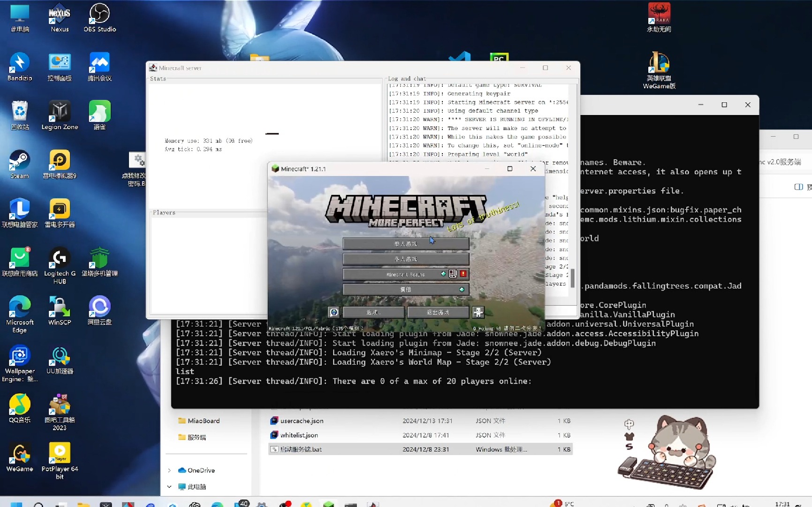
Task: Open the 雷电模拟器9 desktop icon
Action: tap(60, 164)
